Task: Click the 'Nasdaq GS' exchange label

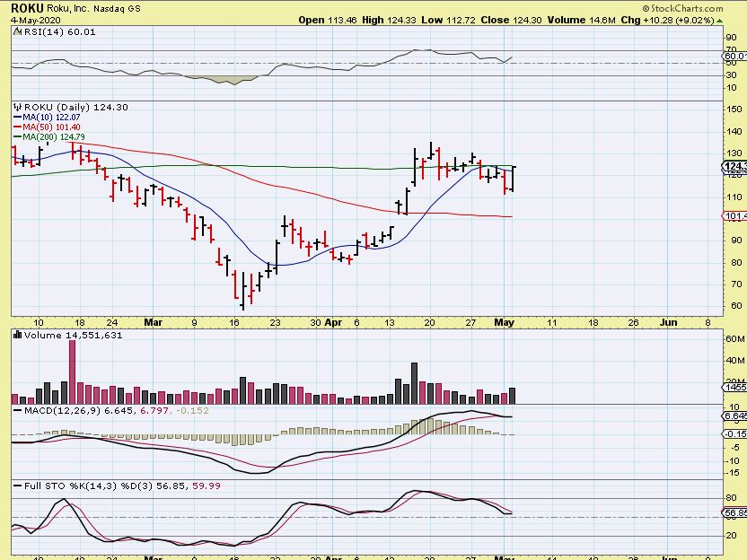Action: point(117,9)
